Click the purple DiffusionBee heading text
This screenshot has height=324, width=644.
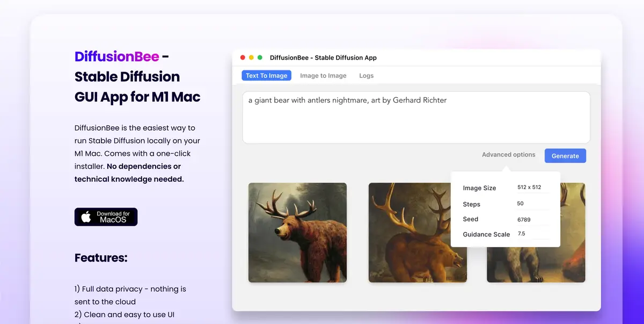pos(117,56)
